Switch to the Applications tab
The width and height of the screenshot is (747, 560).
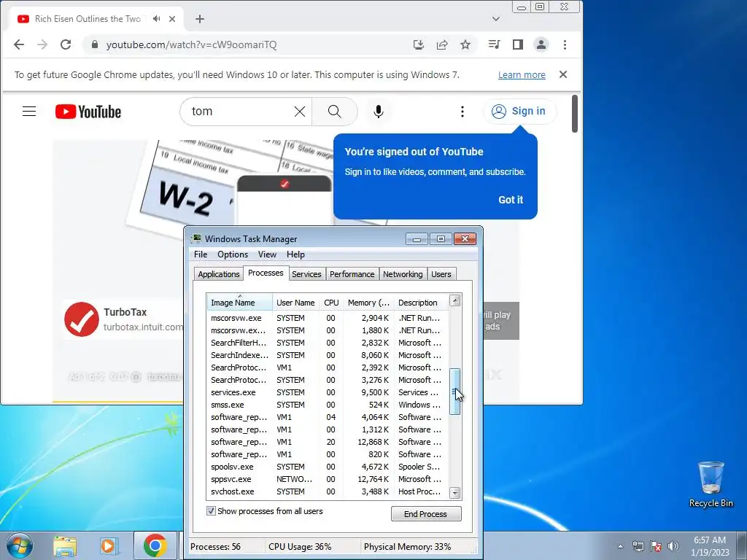tap(219, 274)
